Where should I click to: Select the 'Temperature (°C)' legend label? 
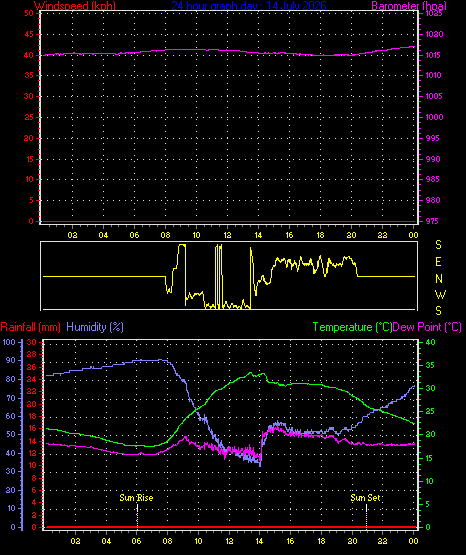(x=352, y=327)
